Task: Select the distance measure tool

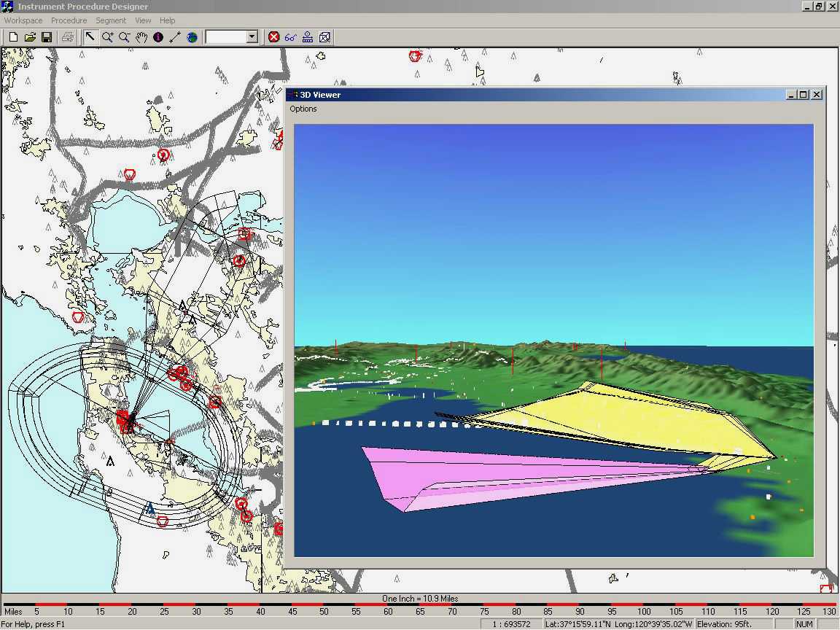Action: click(x=175, y=36)
